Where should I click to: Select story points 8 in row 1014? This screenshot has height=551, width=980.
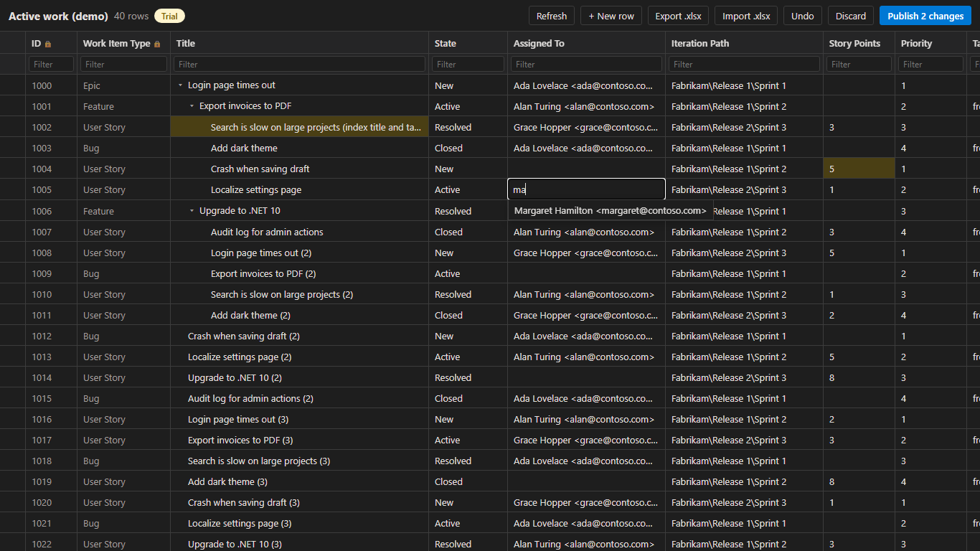[x=859, y=377]
